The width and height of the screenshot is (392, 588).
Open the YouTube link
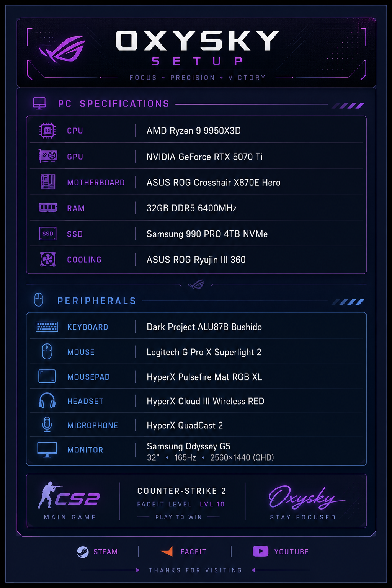pyautogui.click(x=281, y=552)
